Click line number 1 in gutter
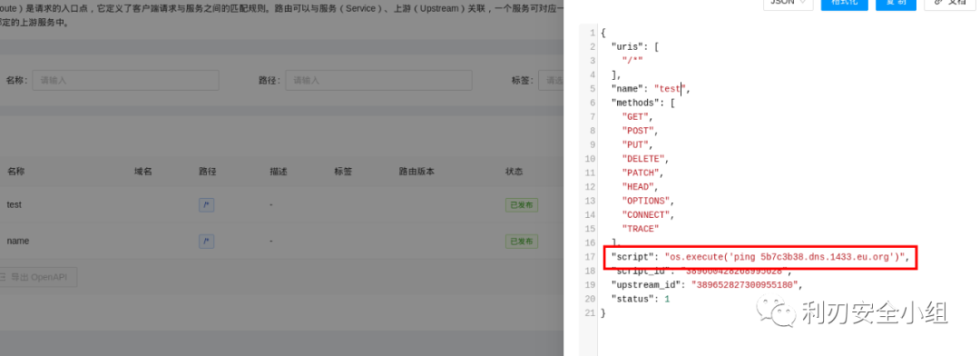The image size is (980, 356). [593, 33]
